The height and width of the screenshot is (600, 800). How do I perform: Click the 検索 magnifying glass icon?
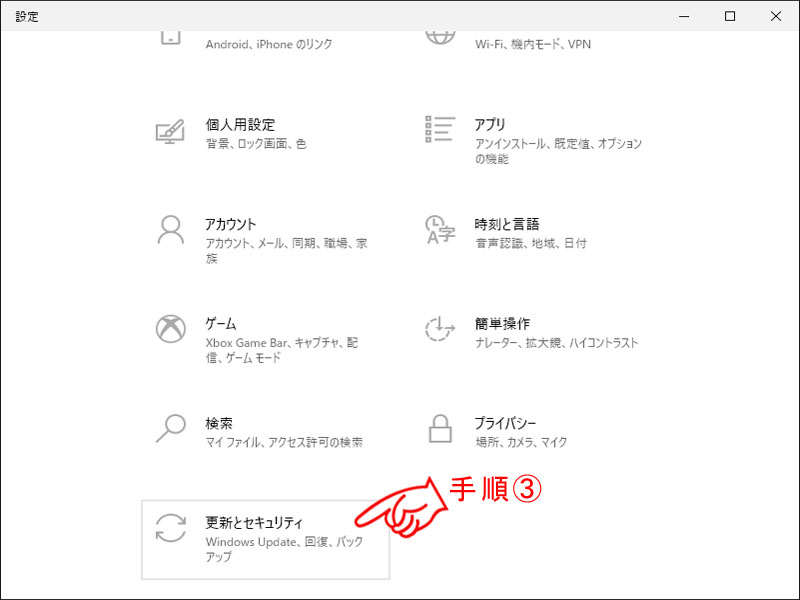point(170,428)
